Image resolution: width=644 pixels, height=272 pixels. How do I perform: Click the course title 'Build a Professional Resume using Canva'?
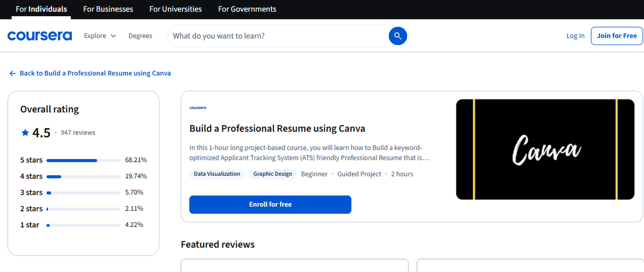pyautogui.click(x=278, y=128)
